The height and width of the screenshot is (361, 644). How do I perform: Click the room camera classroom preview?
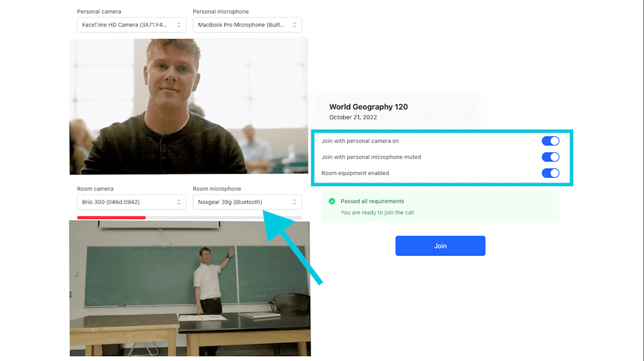tap(190, 288)
